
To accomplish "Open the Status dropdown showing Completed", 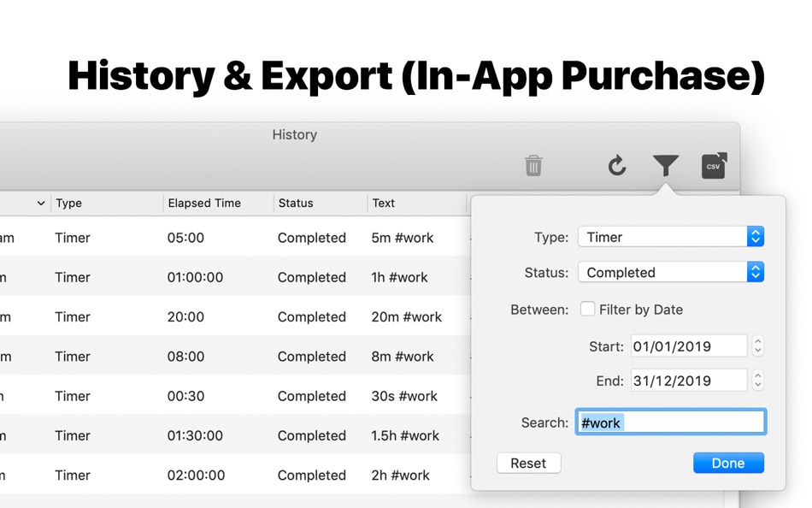I will [x=671, y=272].
